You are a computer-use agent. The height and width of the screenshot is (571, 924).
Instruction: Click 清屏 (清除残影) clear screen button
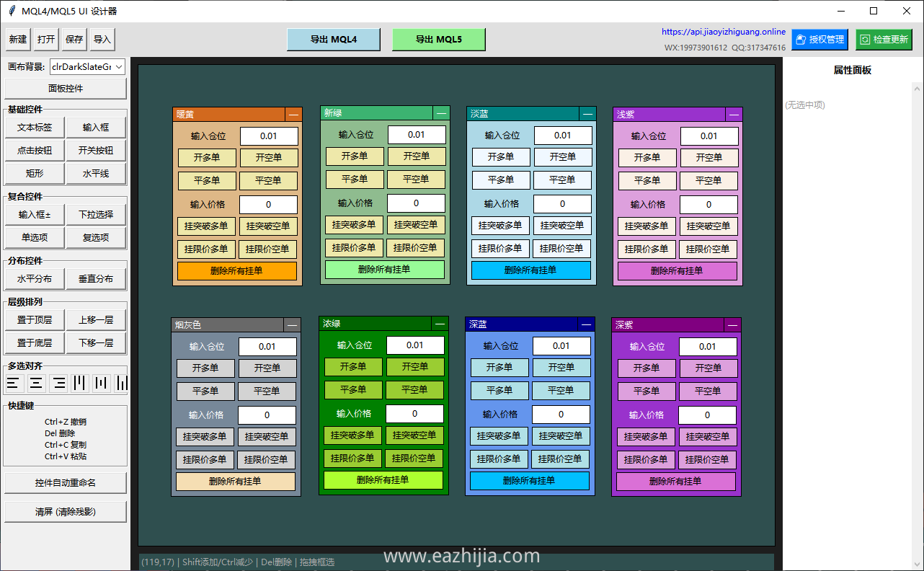[66, 512]
